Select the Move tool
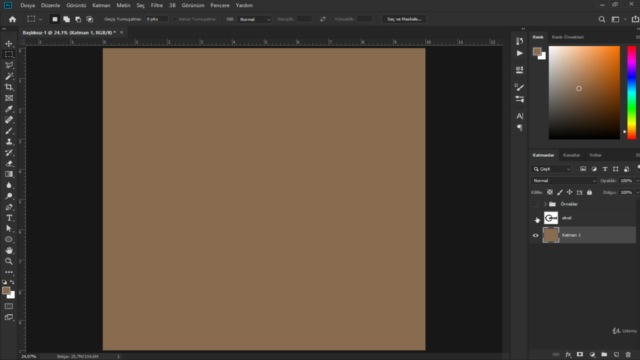The image size is (640, 360). [9, 43]
